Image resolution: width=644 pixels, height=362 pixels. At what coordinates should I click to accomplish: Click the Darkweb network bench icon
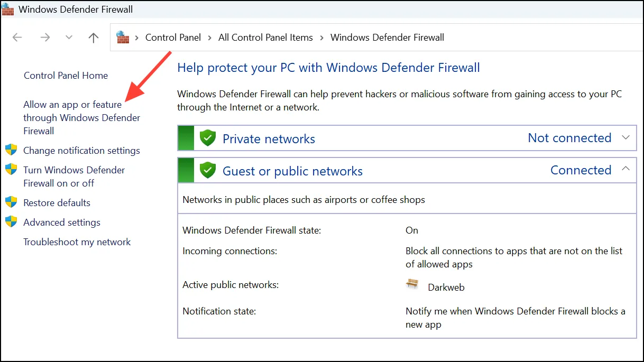pyautogui.click(x=412, y=284)
